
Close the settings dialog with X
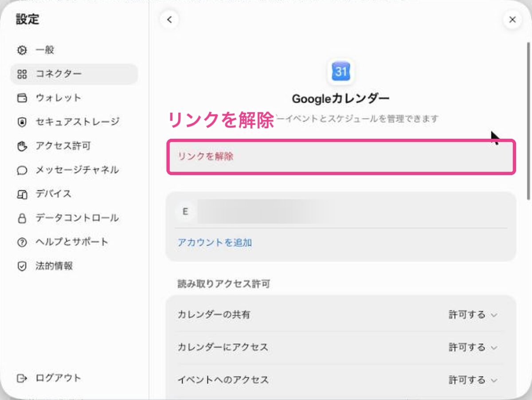click(512, 20)
